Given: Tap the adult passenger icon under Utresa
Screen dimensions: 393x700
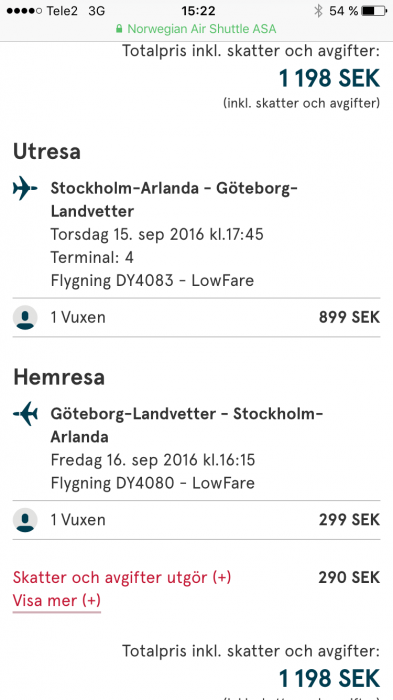Looking at the screenshot, I should pos(25,317).
